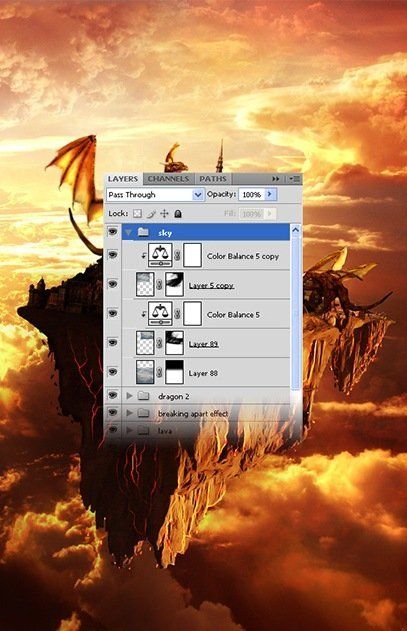Select the Layer 89 name

coord(203,344)
